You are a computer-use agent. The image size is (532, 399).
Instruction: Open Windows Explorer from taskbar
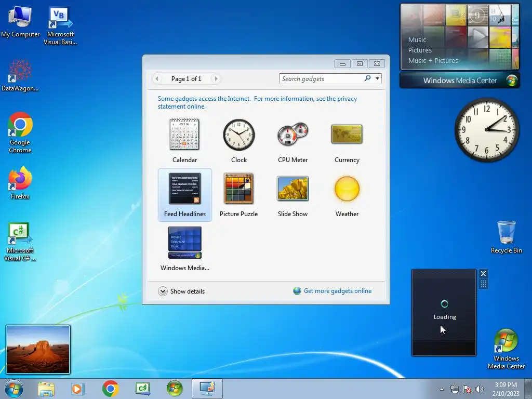46,389
